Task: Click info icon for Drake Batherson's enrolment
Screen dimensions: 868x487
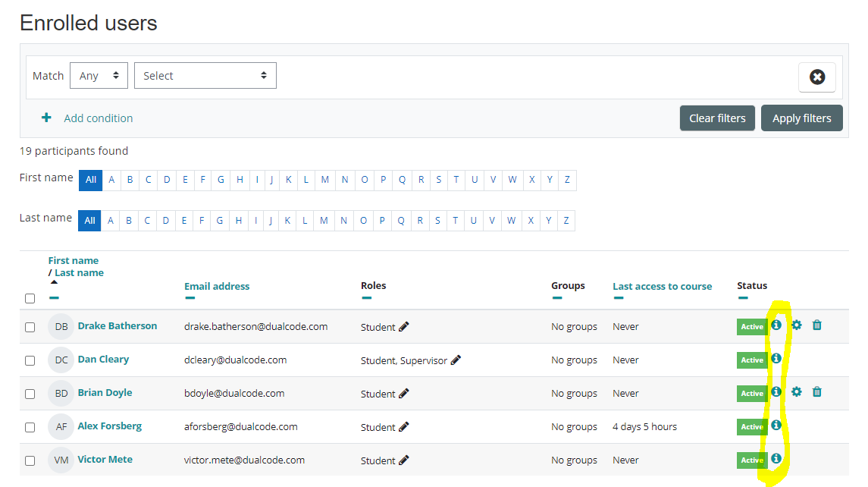Action: [776, 325]
